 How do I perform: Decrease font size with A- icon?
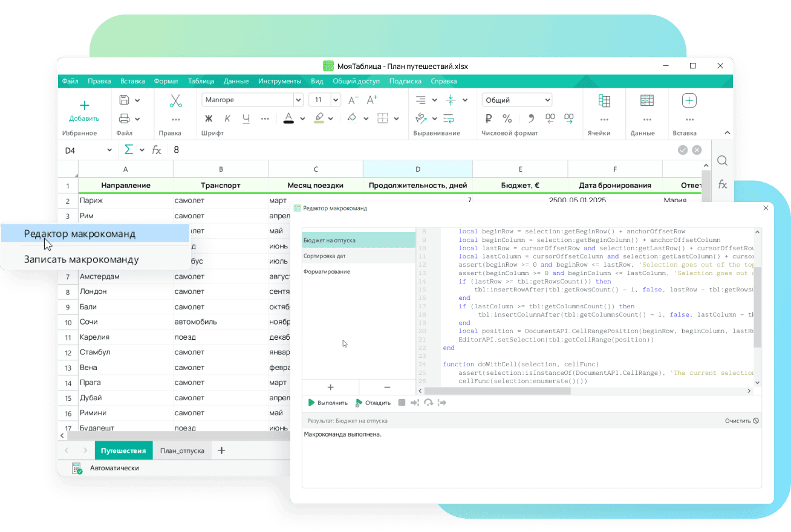click(x=354, y=100)
